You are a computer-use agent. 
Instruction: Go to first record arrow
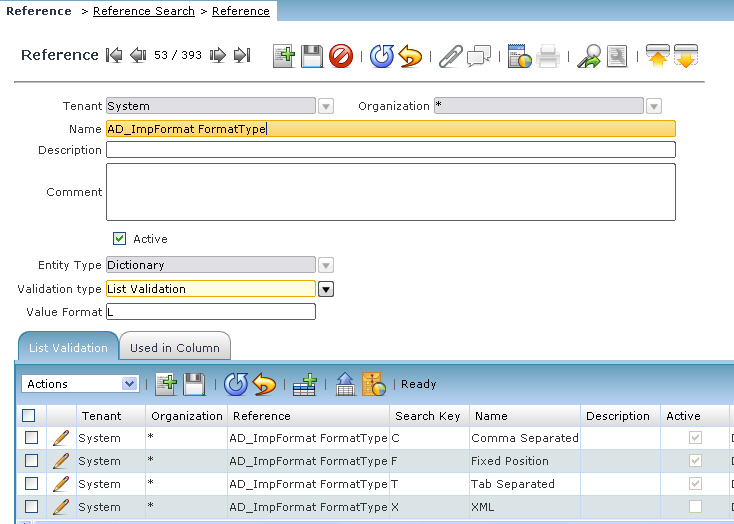point(114,55)
